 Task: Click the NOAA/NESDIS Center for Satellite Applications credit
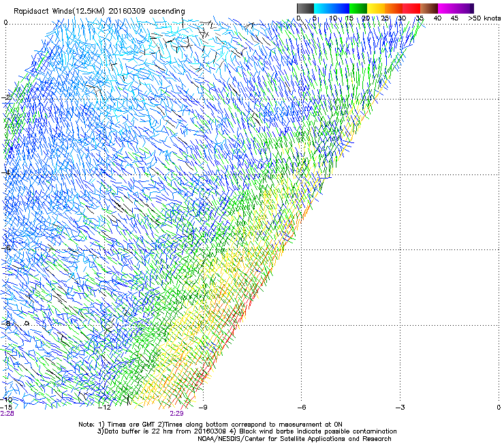(x=294, y=439)
